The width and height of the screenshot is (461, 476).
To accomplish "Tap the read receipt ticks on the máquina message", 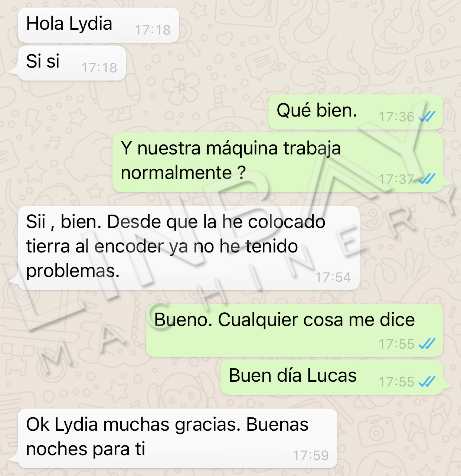I will [x=426, y=179].
